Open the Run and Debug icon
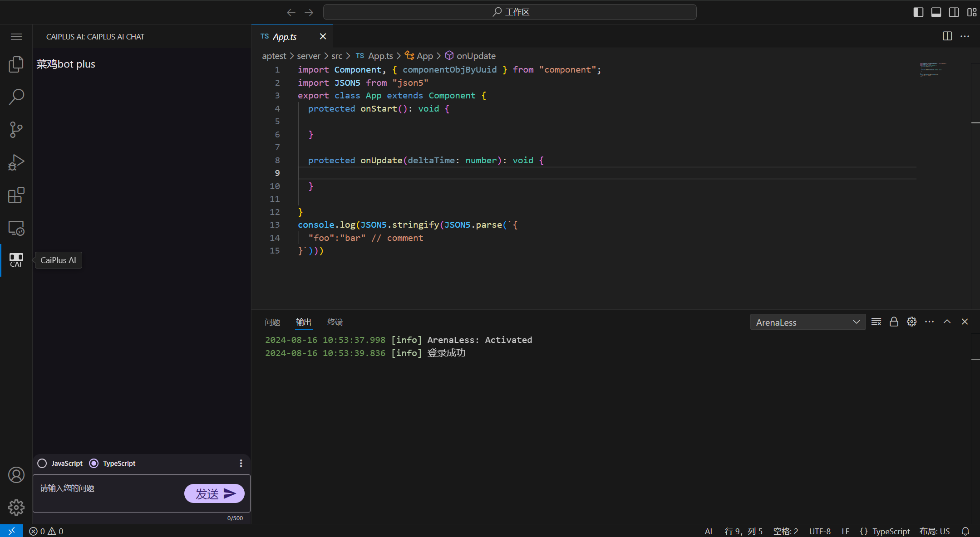 [16, 162]
